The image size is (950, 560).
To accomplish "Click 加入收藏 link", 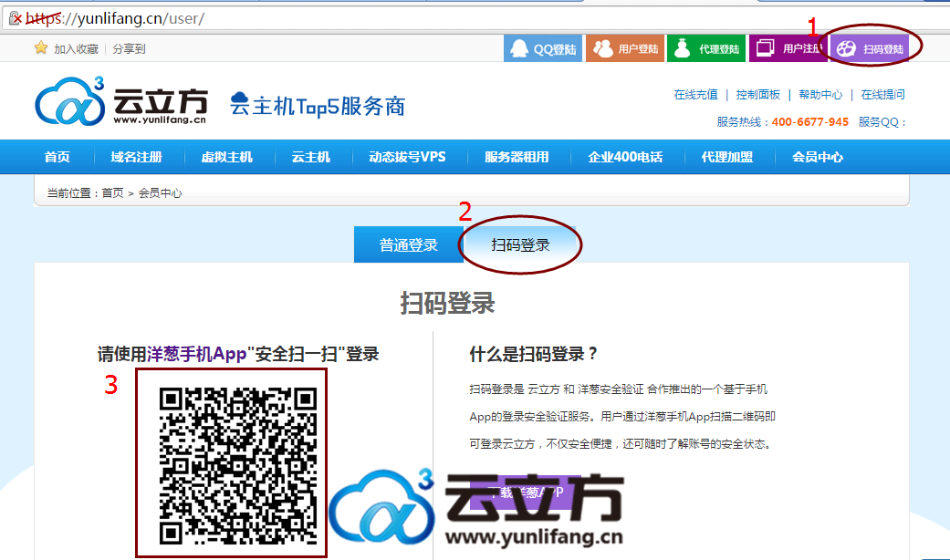I will (76, 49).
